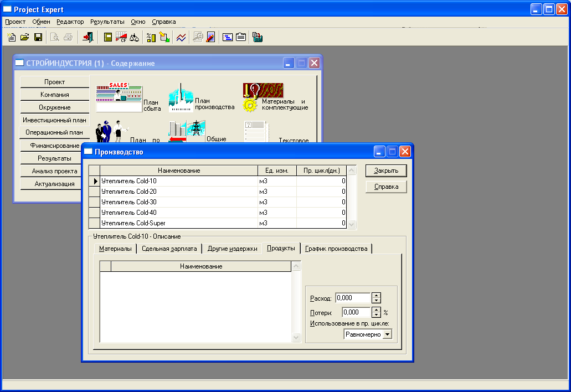The height and width of the screenshot is (392, 571).
Task: Switch to the График производства tab
Action: 336,249
